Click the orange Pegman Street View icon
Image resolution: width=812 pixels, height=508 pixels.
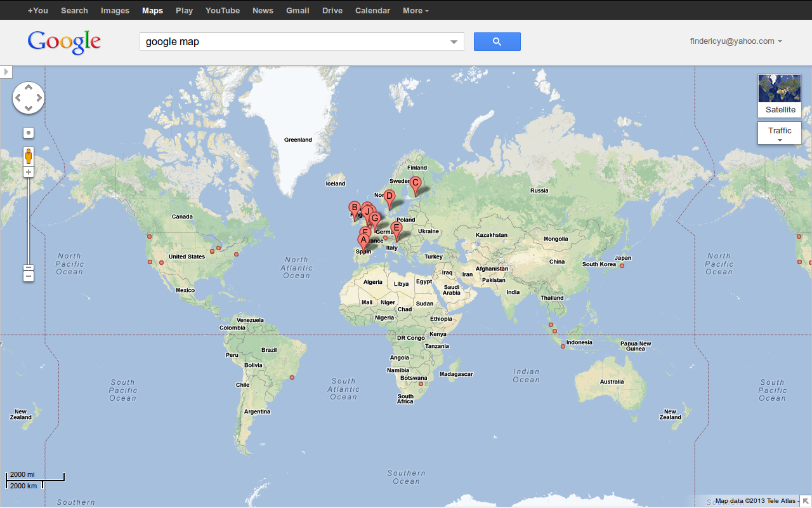(29, 156)
